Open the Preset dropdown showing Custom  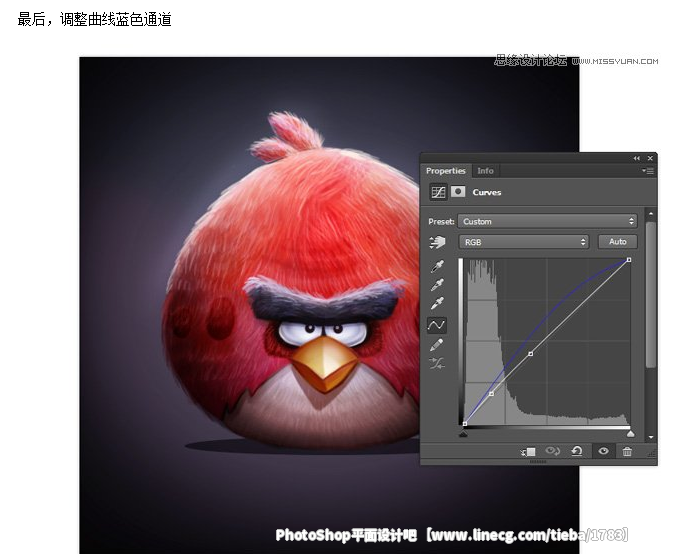click(x=547, y=221)
